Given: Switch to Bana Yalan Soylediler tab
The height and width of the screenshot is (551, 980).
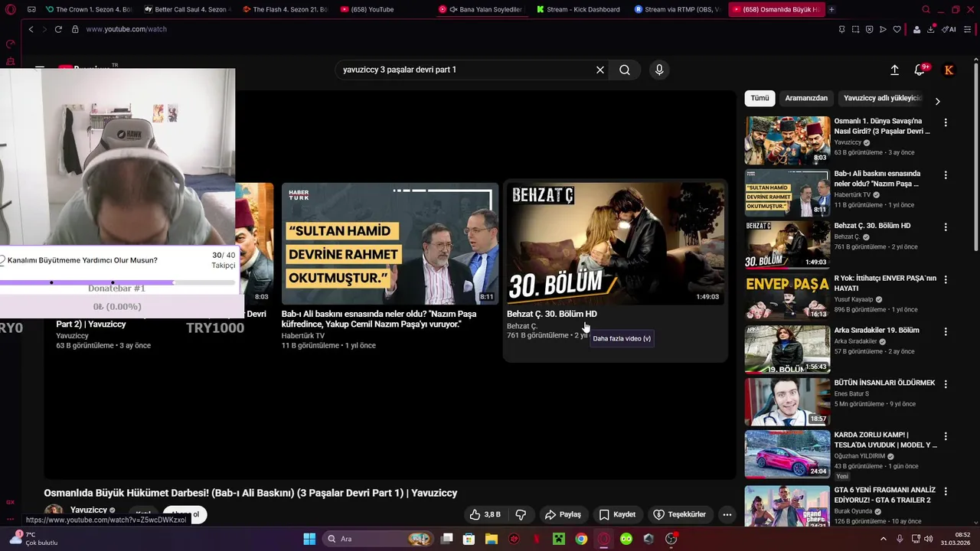Looking at the screenshot, I should (482, 9).
